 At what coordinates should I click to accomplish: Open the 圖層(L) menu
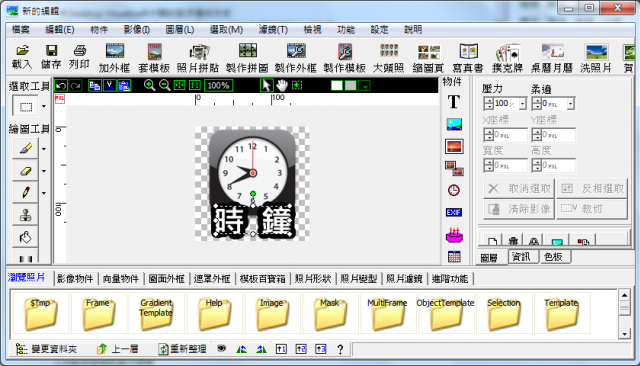coord(180,29)
